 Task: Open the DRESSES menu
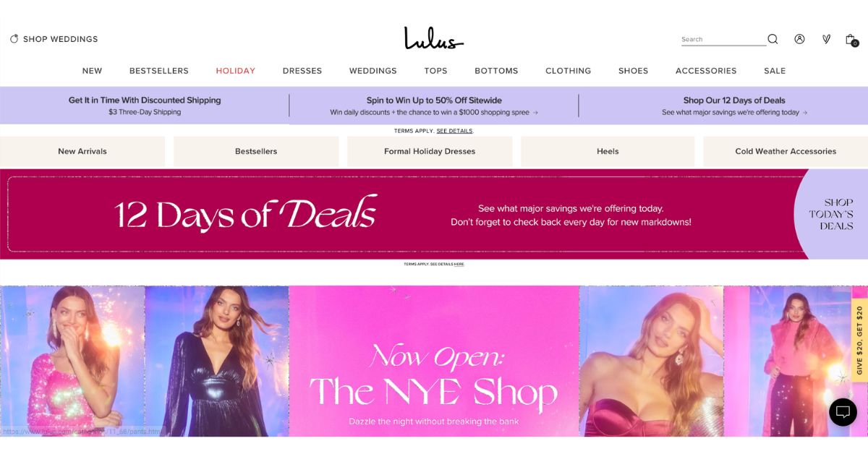(x=302, y=71)
